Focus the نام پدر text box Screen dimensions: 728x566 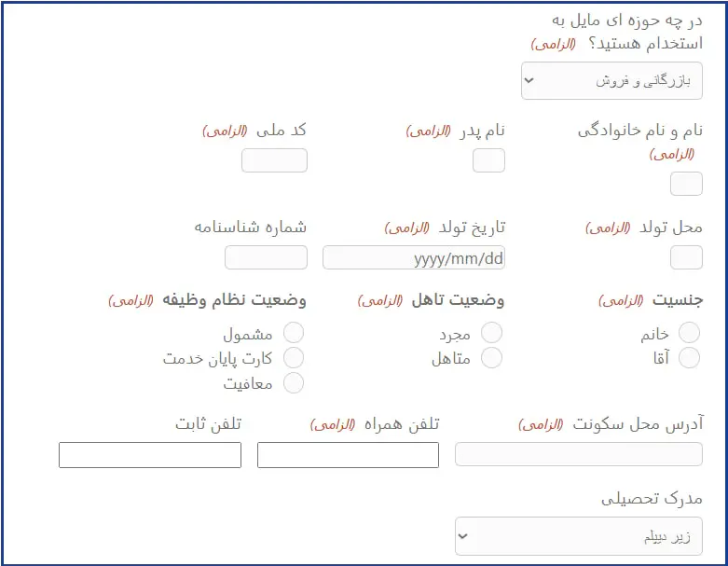coord(488,160)
